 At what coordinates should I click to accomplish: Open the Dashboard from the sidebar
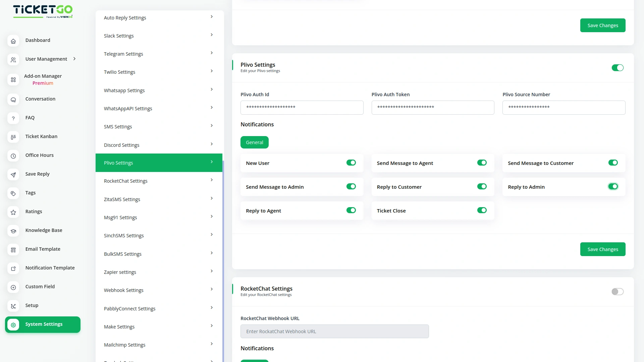[38, 40]
